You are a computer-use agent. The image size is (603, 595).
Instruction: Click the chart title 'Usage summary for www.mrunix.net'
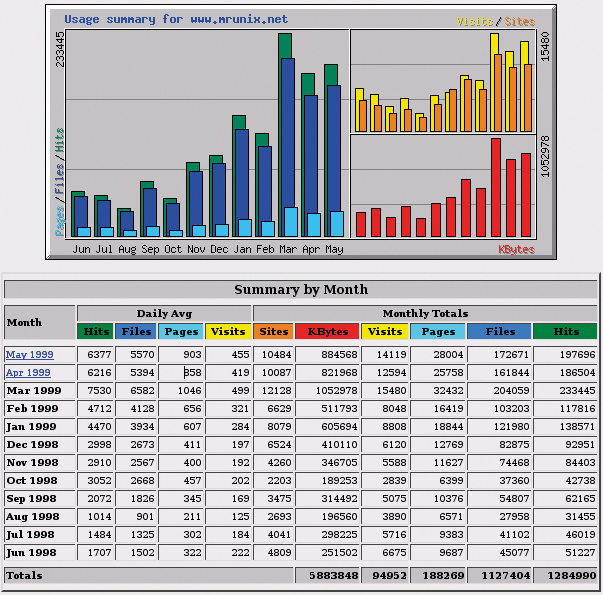tap(175, 19)
